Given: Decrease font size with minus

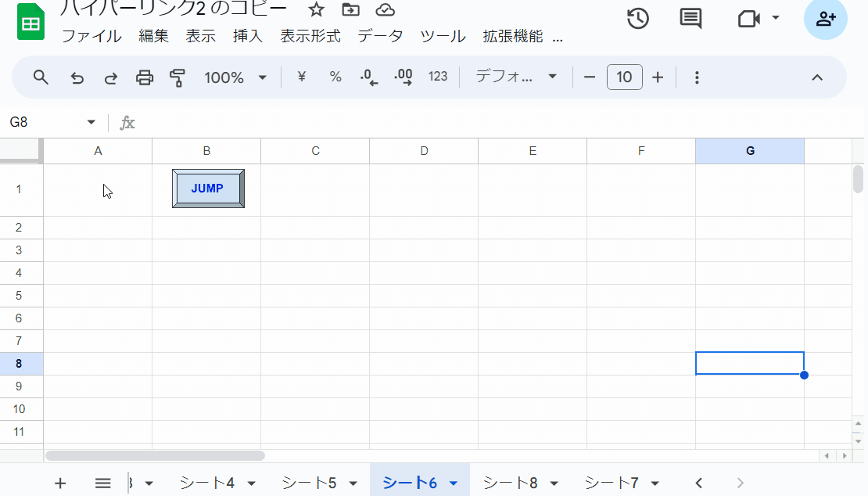Looking at the screenshot, I should tap(590, 77).
